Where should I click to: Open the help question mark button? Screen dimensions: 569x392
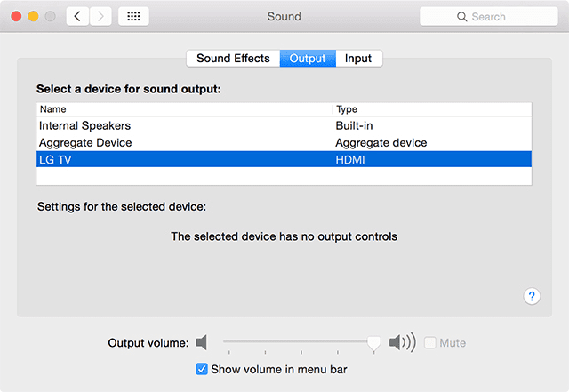point(533,297)
